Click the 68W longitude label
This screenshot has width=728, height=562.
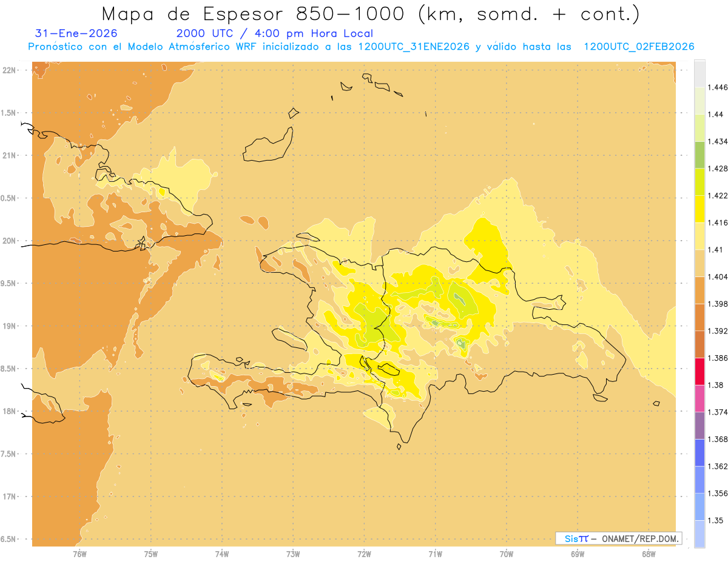point(649,554)
